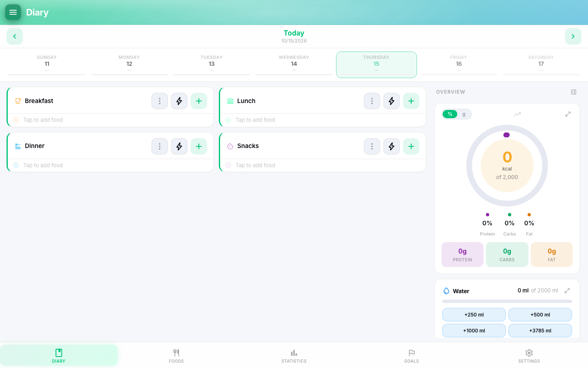Viewport: 588px width, 368px height.
Task: Open Dinner three-dot options menu
Action: pyautogui.click(x=160, y=146)
